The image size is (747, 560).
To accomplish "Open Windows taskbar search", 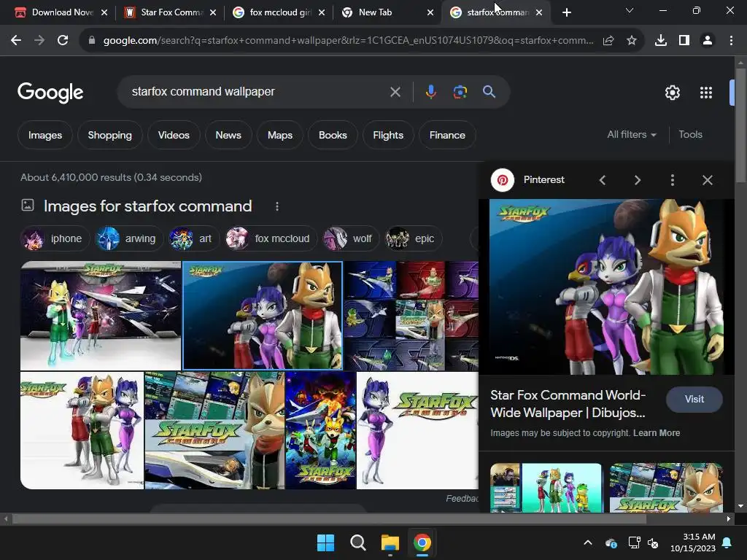I will click(x=357, y=542).
